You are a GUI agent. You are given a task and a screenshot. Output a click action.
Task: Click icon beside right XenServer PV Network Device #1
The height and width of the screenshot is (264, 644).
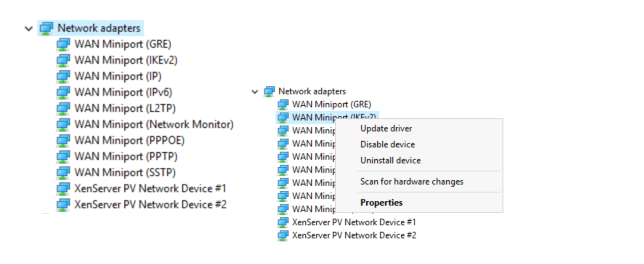(283, 222)
